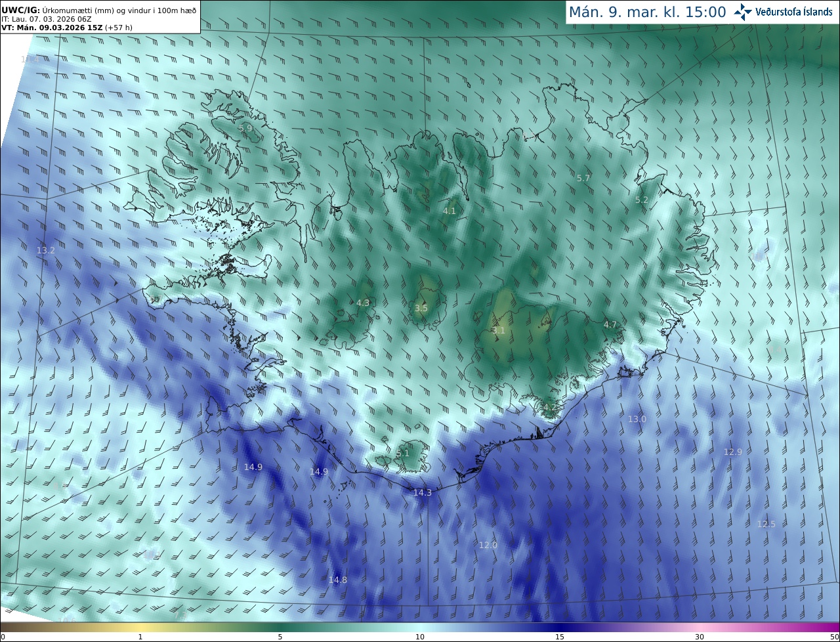The height and width of the screenshot is (642, 840).
Task: Click the 5 label on the colour scale
Action: pos(280,637)
